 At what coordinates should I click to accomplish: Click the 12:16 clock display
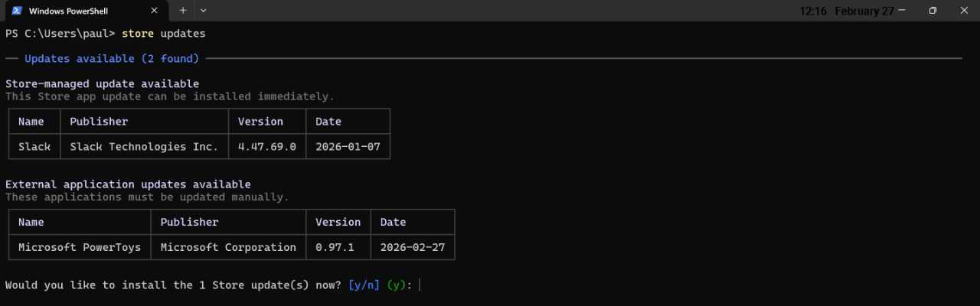coord(812,11)
